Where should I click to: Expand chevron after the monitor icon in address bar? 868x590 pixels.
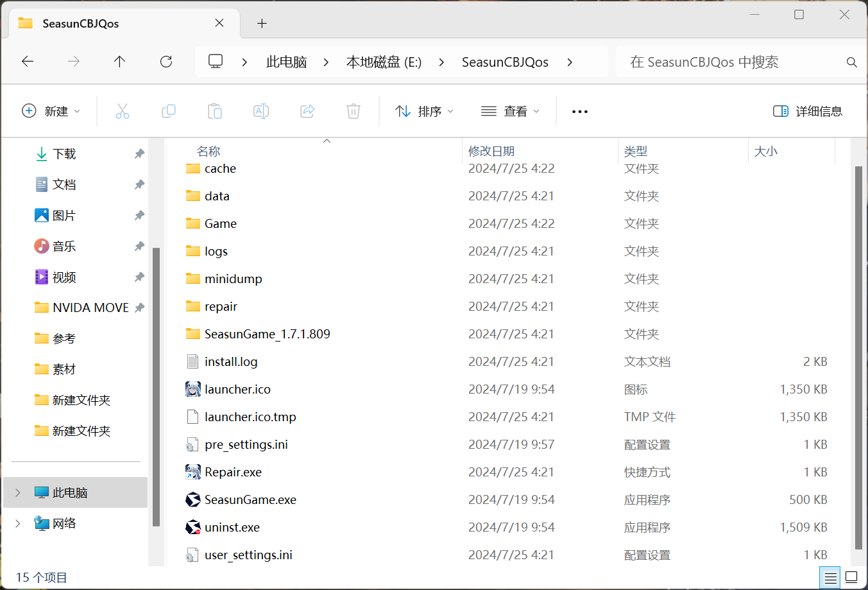tap(244, 62)
